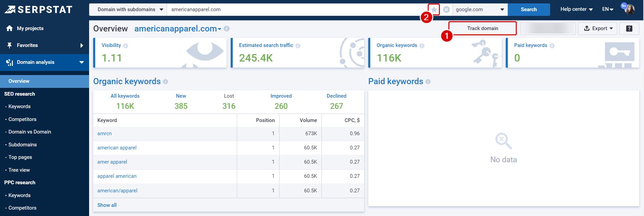644x216 pixels.
Task: Open the question mark help button
Action: tap(629, 29)
